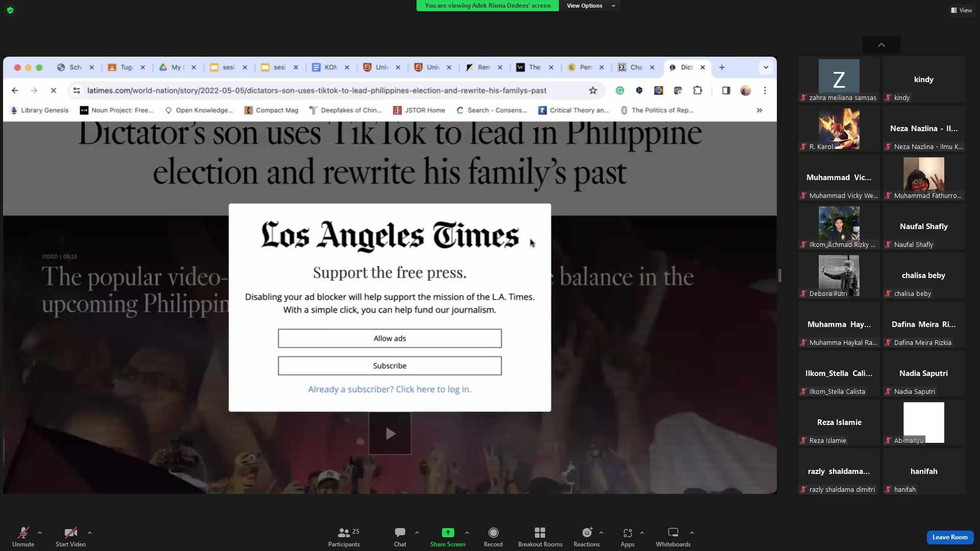Open the Grammarly extension icon
The image size is (980, 551).
[620, 90]
